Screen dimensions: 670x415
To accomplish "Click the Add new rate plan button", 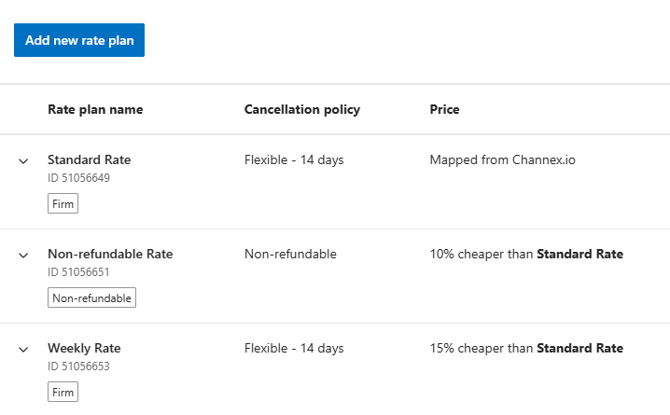I will (79, 40).
